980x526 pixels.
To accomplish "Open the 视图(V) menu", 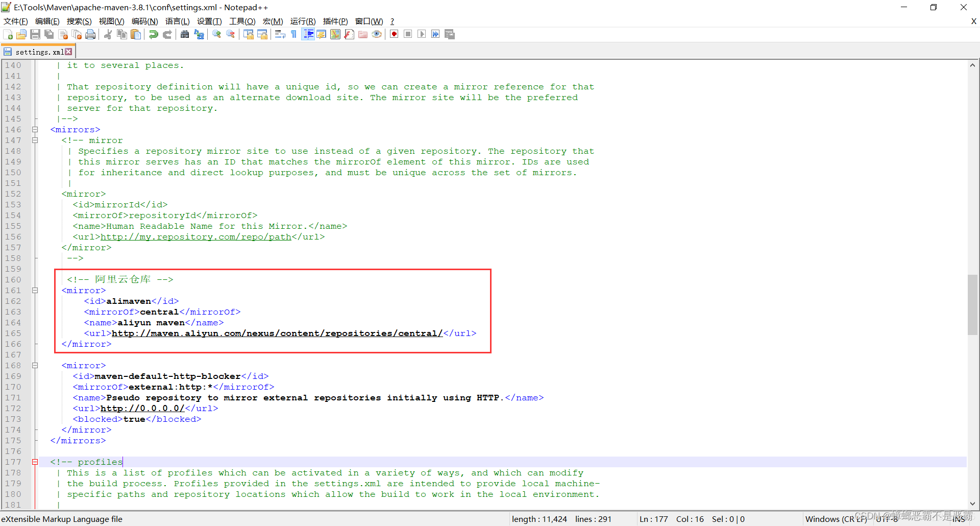I will click(x=111, y=21).
